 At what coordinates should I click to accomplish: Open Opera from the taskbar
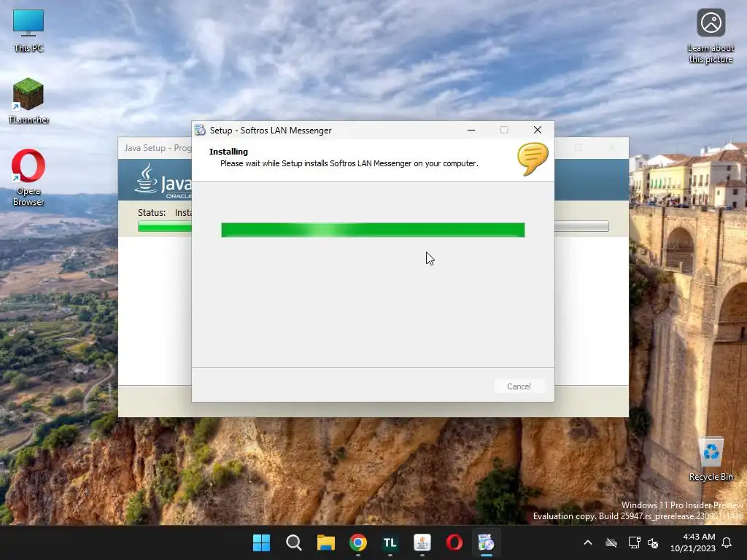[x=454, y=542]
